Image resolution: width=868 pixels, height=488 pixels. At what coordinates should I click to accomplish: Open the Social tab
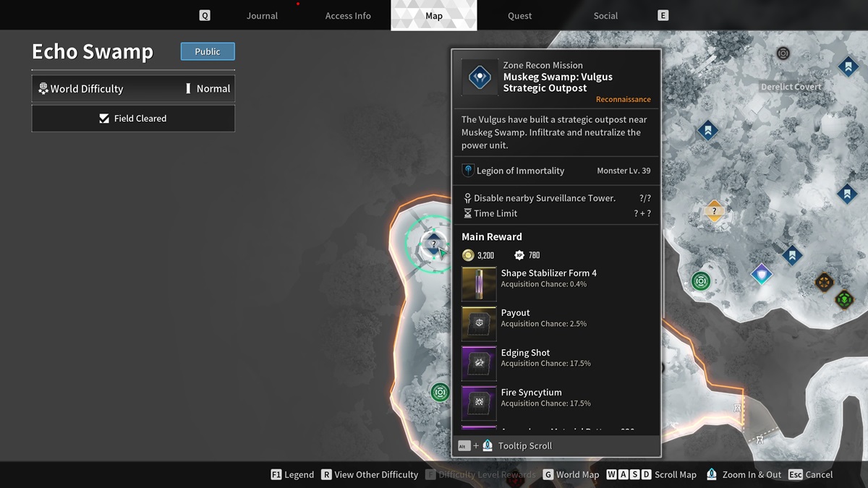[605, 16]
